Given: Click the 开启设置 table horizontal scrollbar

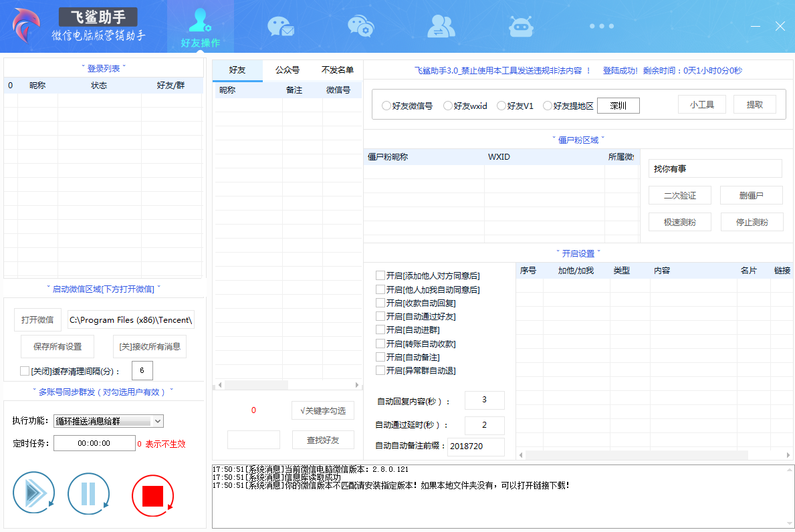Looking at the screenshot, I should [655, 455].
